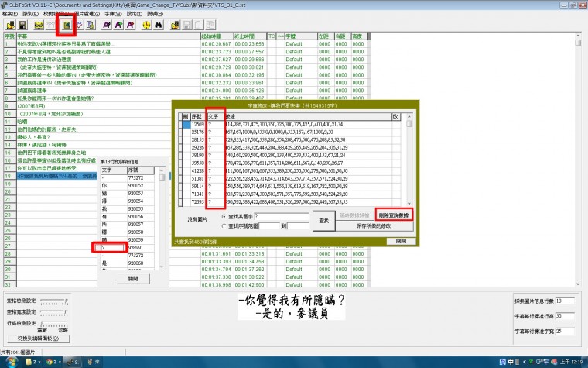
Task: Click the greyed-out blank page toolbar icon
Action: (198, 25)
